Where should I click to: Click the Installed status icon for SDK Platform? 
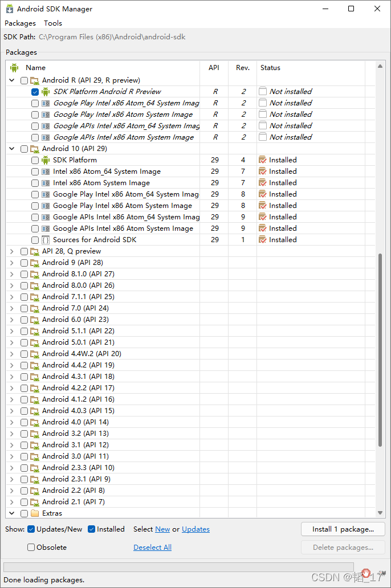(263, 160)
